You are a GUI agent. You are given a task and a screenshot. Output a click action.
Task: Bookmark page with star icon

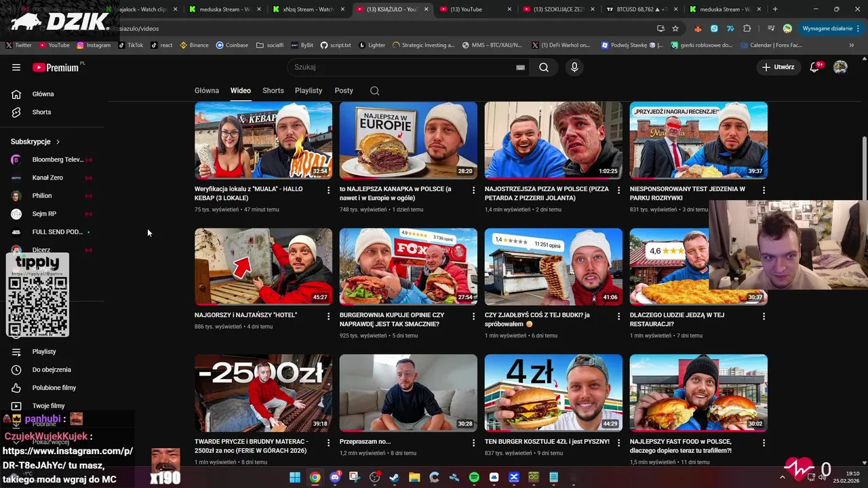tap(675, 28)
